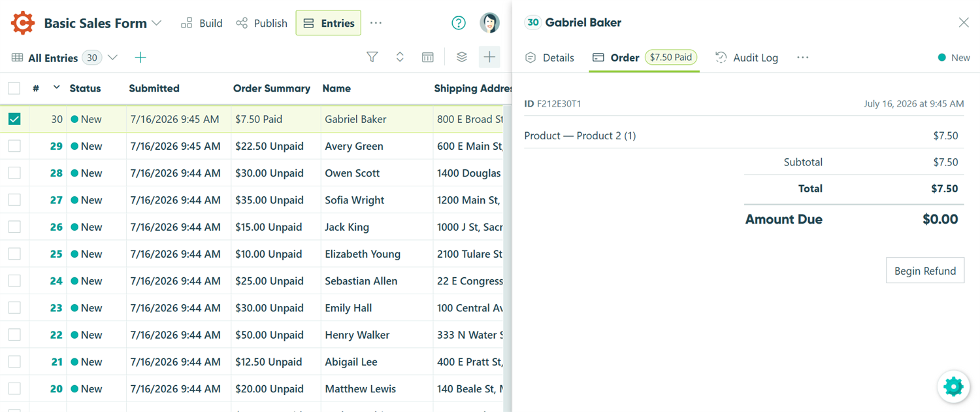The image size is (980, 412).
Task: Go to the Build tab
Action: (x=202, y=23)
